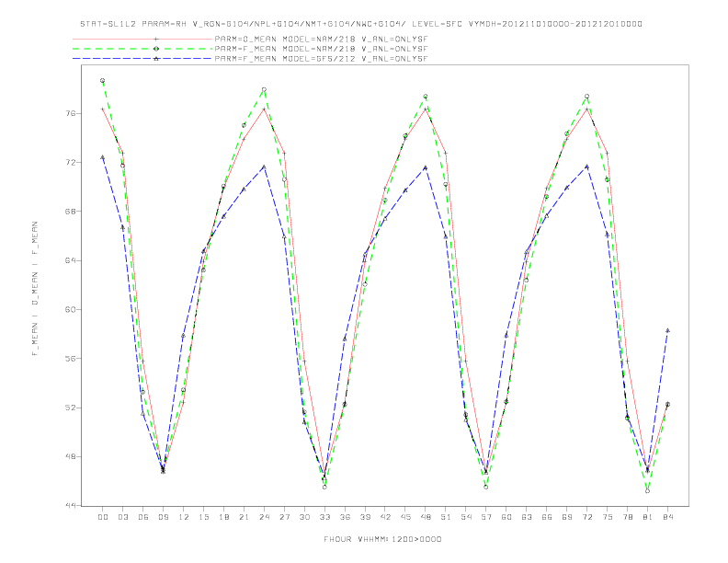This screenshot has width=728, height=563.
Task: Click the y-axis tick label 64
Action: click(x=72, y=260)
